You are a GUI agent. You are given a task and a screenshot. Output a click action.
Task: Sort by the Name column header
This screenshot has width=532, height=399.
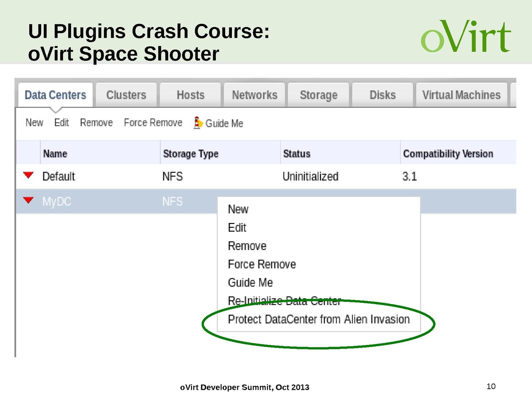point(55,154)
